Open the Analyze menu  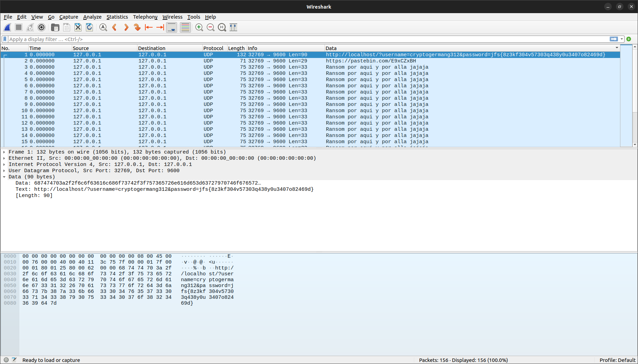[92, 17]
